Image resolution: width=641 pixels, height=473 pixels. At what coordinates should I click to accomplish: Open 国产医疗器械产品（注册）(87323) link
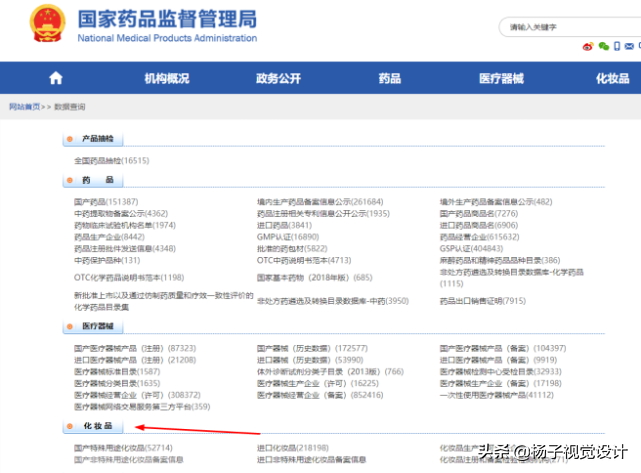135,348
